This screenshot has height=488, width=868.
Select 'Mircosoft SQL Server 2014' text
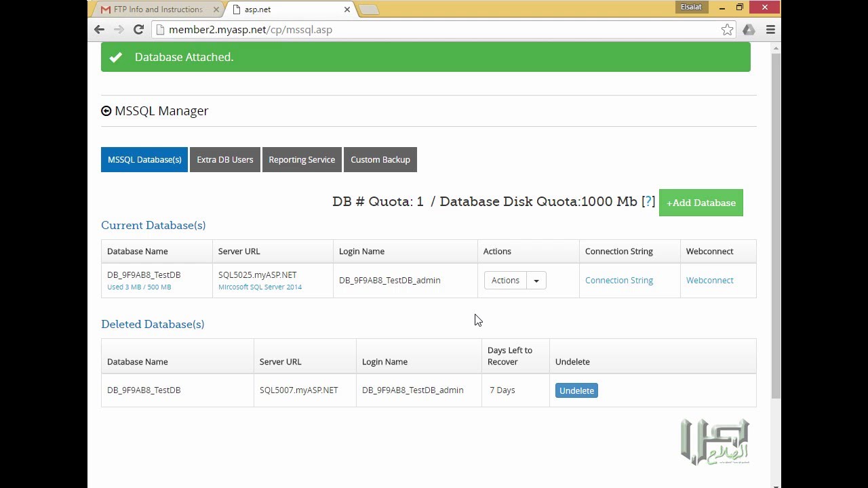click(260, 287)
